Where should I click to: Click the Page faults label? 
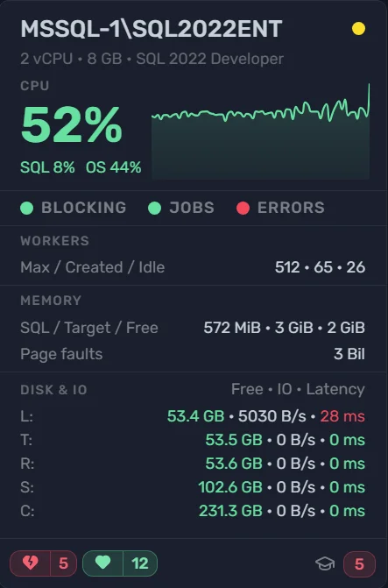61,354
